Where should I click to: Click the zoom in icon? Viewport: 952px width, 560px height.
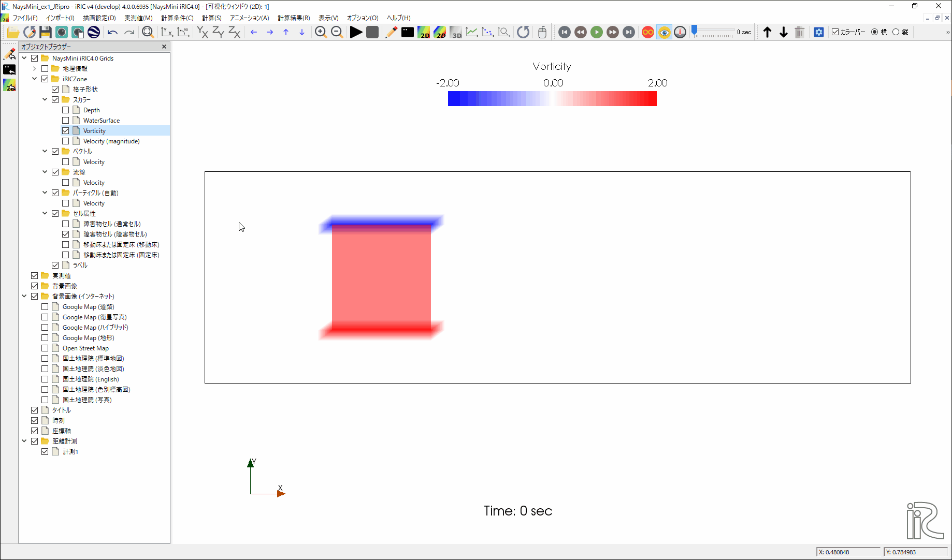point(321,32)
